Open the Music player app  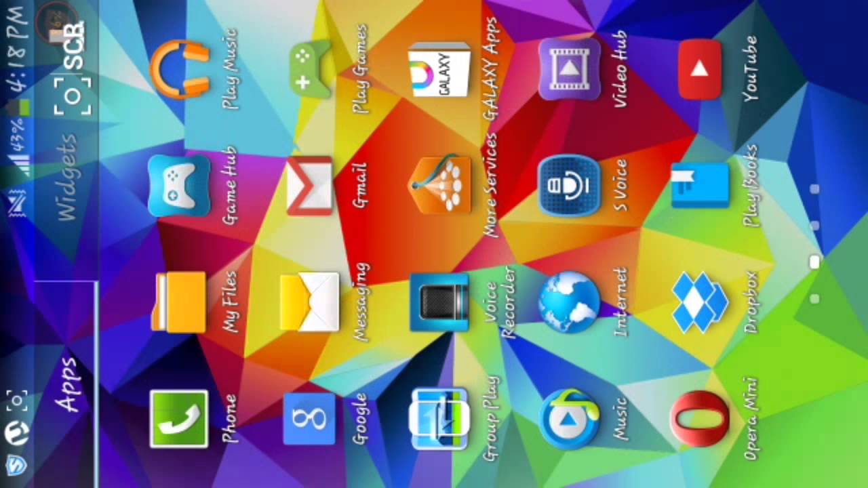[570, 419]
